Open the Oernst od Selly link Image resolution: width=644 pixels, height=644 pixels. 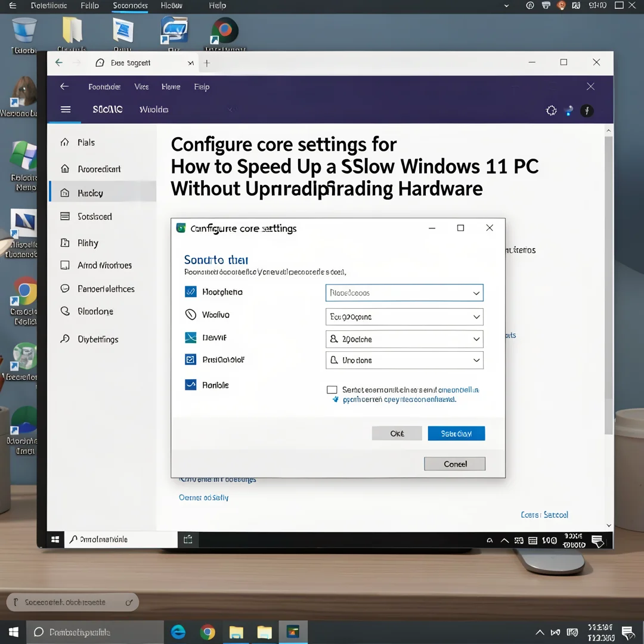pos(204,497)
